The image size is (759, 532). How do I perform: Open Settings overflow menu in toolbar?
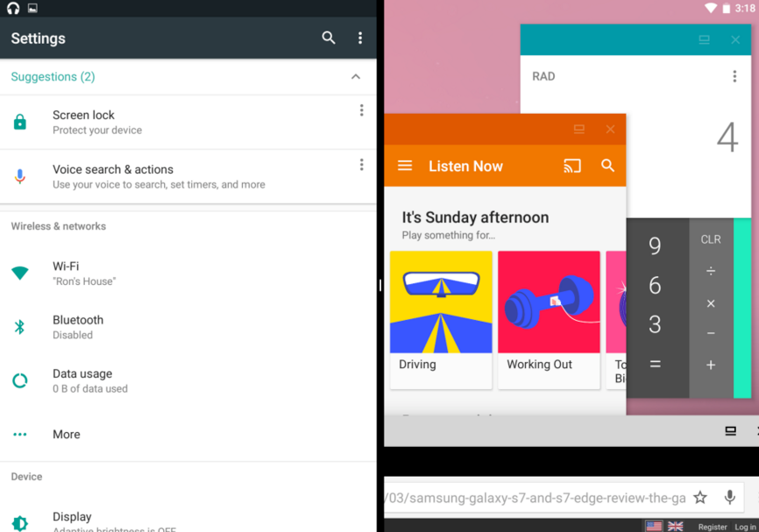[359, 38]
